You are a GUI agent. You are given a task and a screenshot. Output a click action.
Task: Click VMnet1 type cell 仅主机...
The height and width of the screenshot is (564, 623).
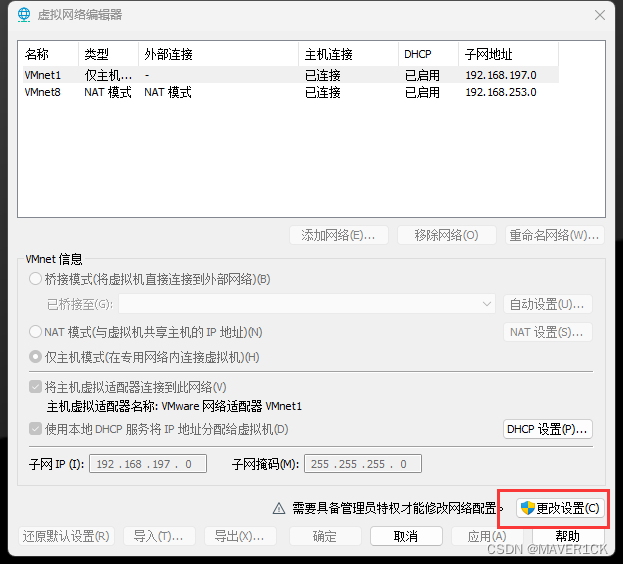click(x=108, y=75)
